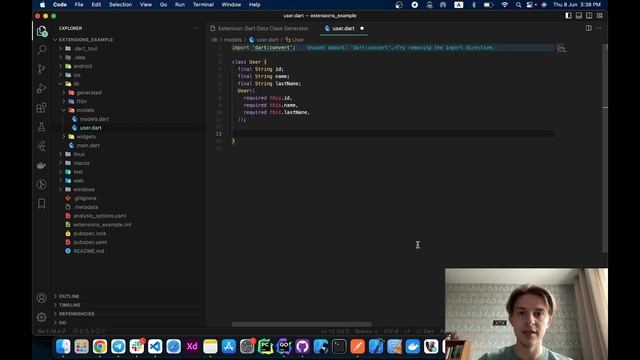Collapse the models folder

click(85, 110)
